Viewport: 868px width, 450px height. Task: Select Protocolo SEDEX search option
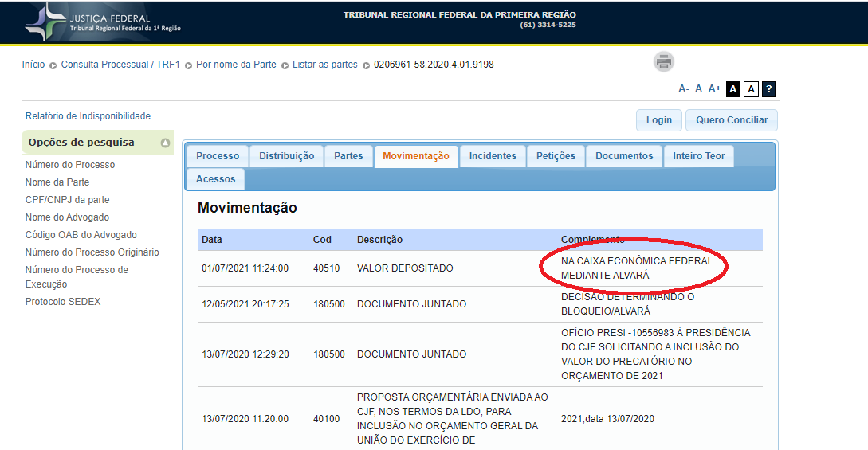[x=63, y=302]
